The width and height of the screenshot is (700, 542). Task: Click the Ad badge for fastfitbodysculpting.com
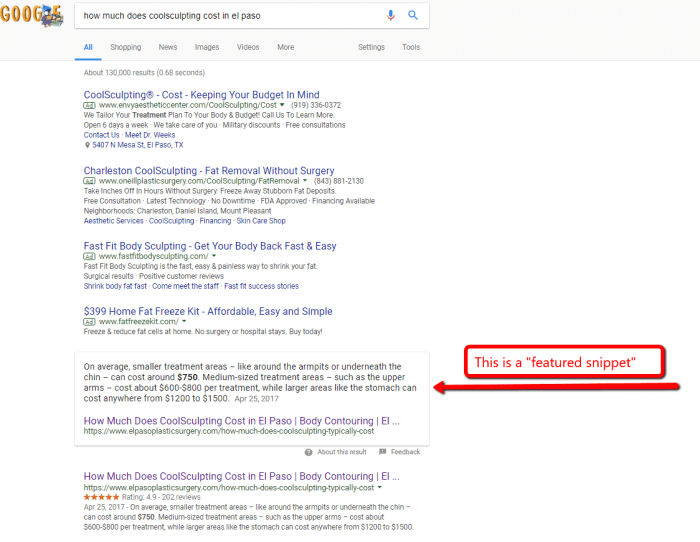click(x=89, y=256)
